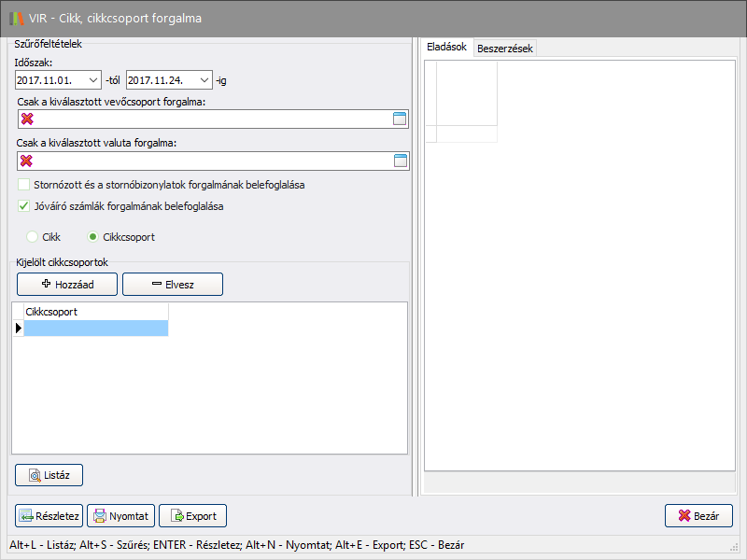Open valuta selection window icon
Screen dimensions: 747x560
point(401,161)
